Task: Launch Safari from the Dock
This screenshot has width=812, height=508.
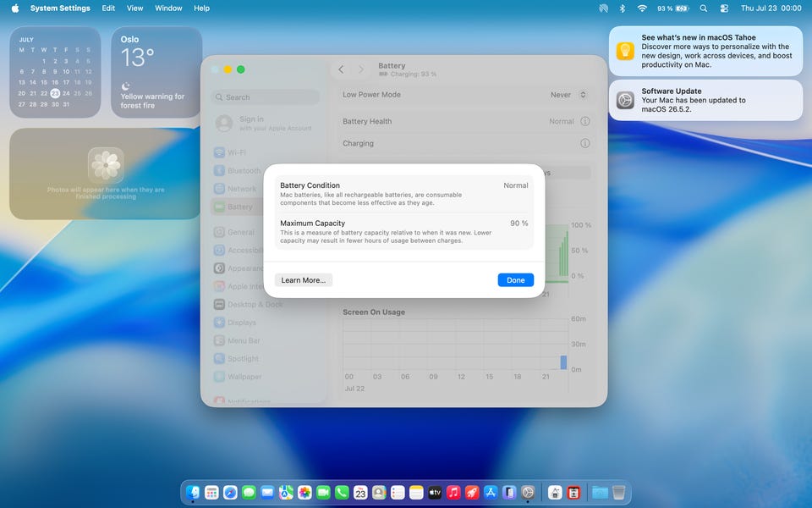Action: [x=230, y=492]
